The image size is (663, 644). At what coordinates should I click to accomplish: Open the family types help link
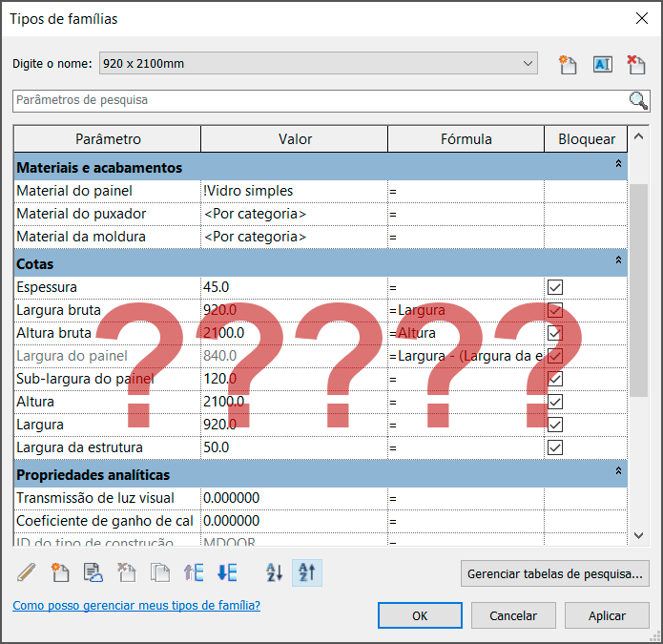click(135, 606)
